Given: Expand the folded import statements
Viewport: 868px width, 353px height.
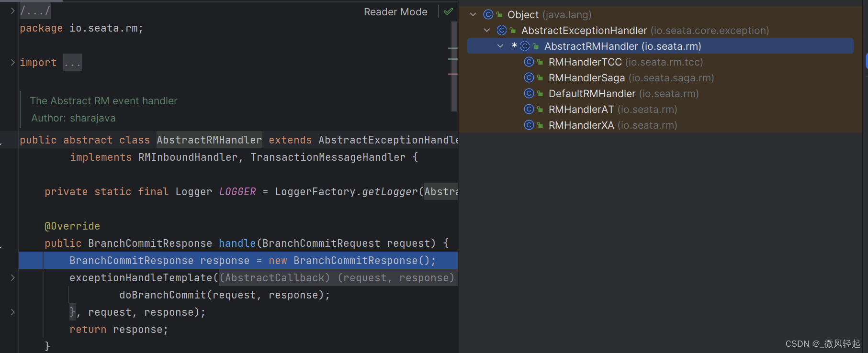Looking at the screenshot, I should coord(13,62).
